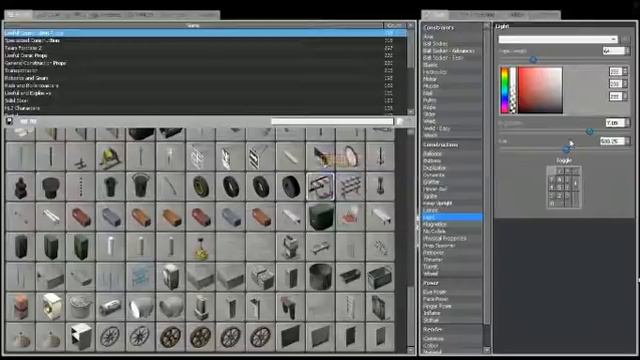Click icon left of prop toolbar
This screenshot has width=640, height=360.
(9, 121)
